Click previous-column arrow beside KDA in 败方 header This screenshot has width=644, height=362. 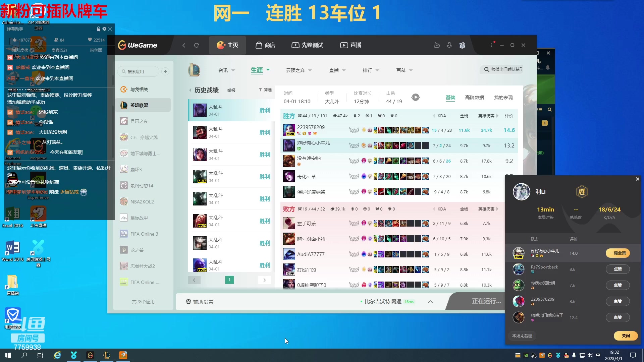[x=434, y=209]
